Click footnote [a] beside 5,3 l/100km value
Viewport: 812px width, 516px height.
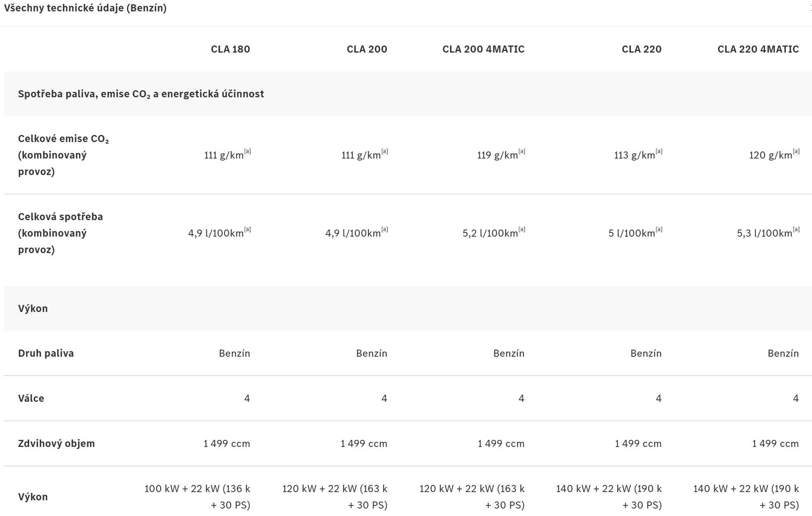tap(796, 230)
